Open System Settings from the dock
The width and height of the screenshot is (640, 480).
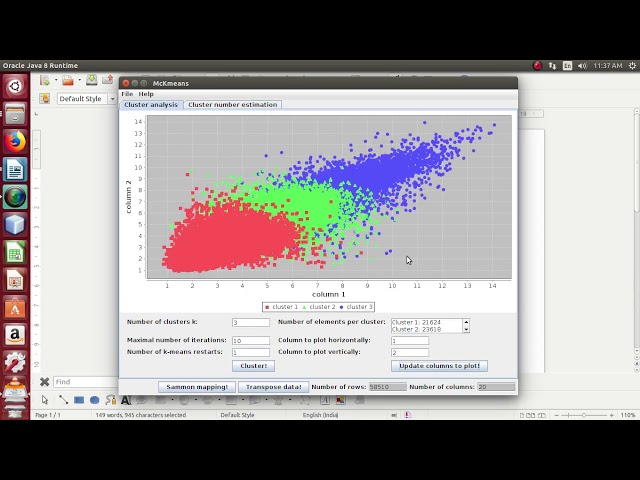click(15, 363)
